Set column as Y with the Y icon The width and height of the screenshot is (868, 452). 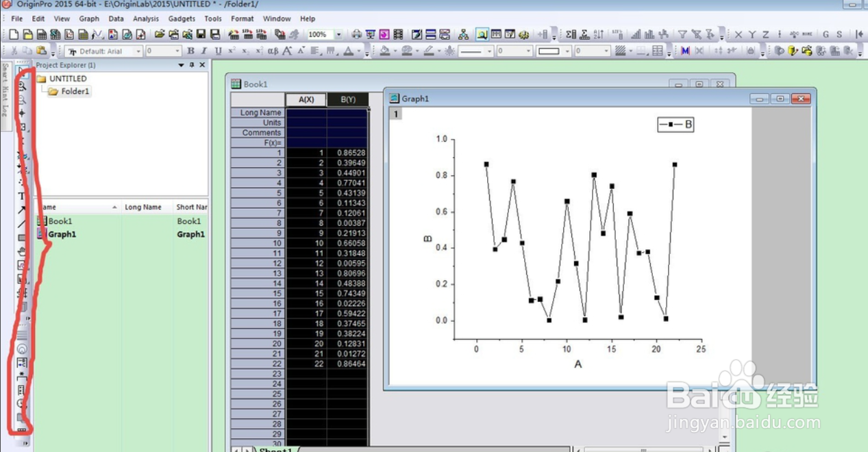[752, 34]
